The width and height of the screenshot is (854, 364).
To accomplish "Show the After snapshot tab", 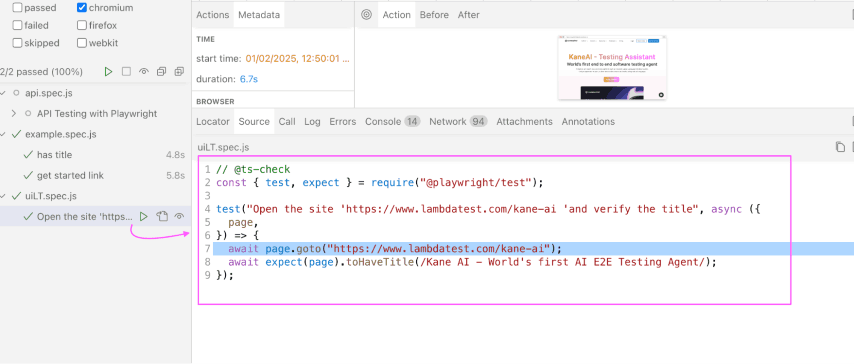I will (x=468, y=15).
